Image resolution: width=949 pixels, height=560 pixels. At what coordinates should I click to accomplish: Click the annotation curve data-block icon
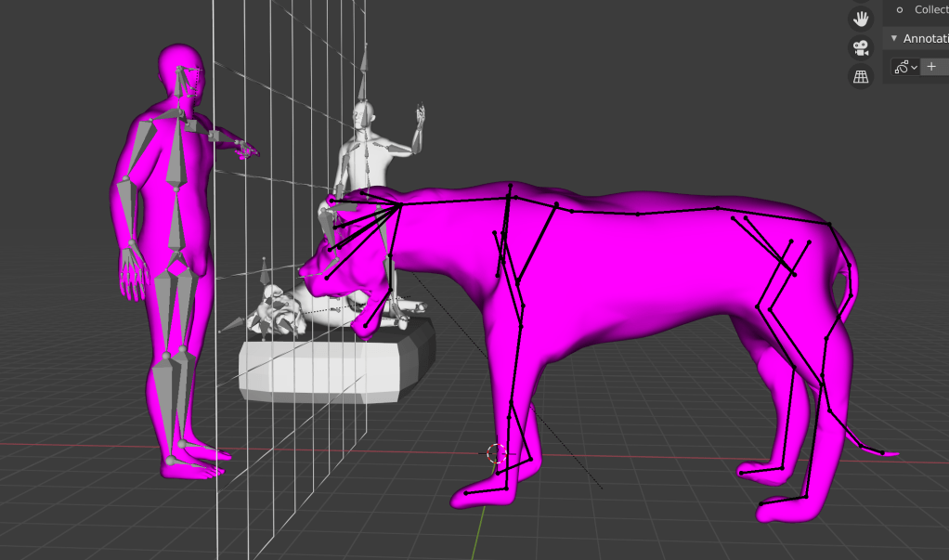pyautogui.click(x=901, y=67)
